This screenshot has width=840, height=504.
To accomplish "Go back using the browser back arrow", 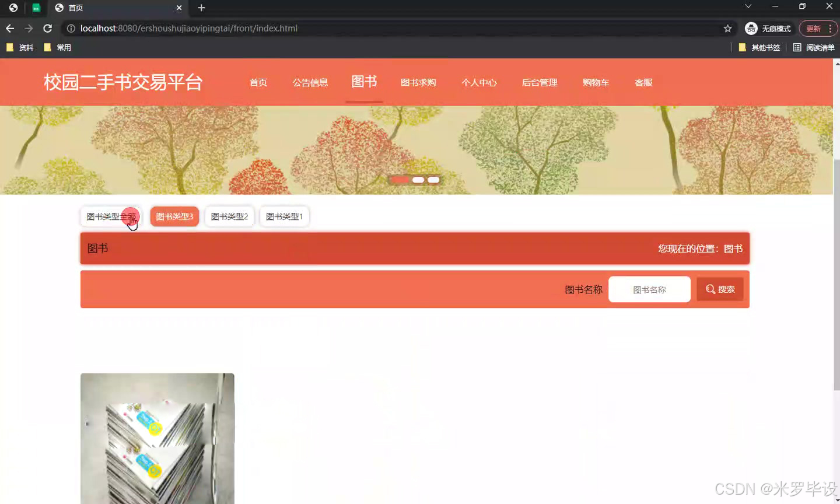I will click(x=10, y=28).
